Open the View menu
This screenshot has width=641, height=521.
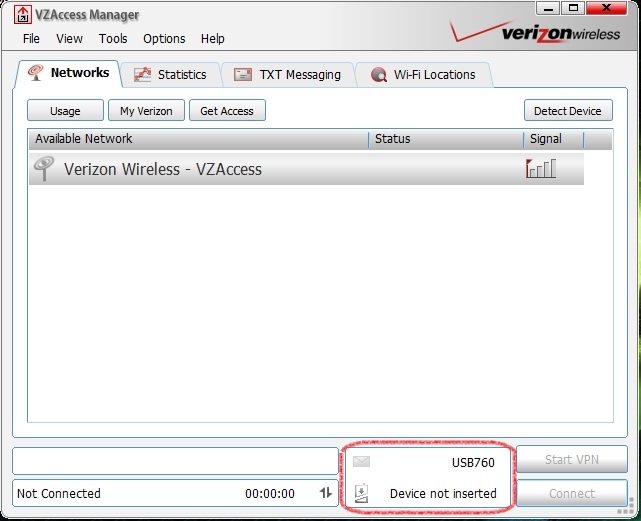69,38
